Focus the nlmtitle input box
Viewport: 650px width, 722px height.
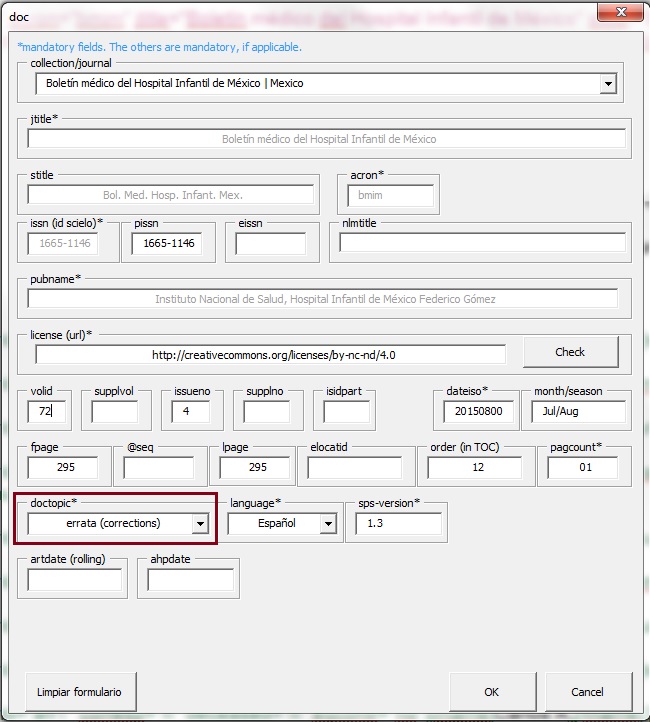coord(482,243)
